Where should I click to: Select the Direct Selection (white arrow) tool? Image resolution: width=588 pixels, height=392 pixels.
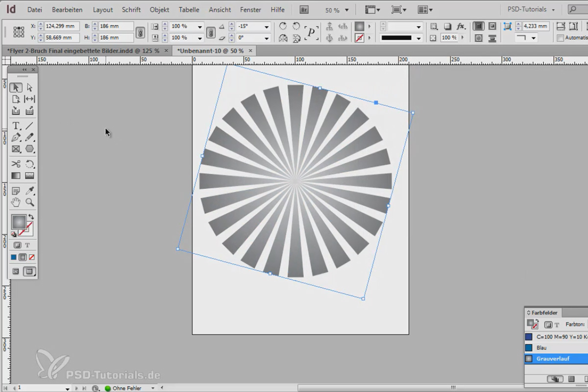coord(29,87)
